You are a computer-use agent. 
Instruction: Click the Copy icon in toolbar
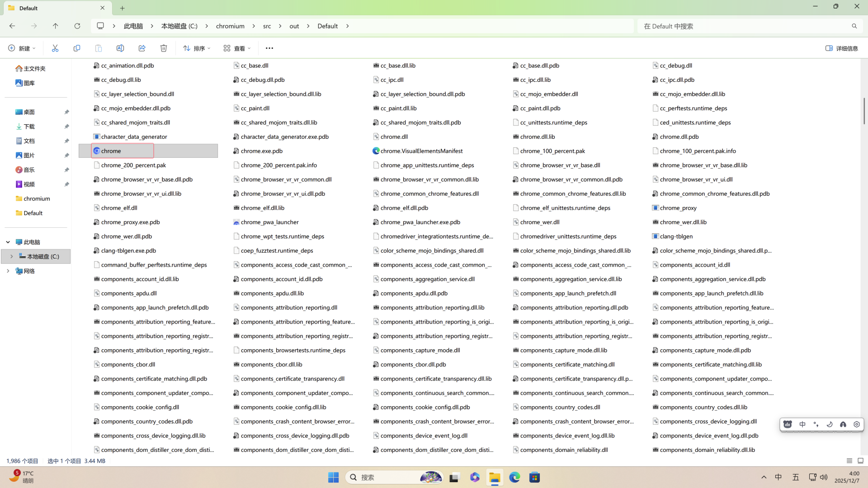click(77, 48)
